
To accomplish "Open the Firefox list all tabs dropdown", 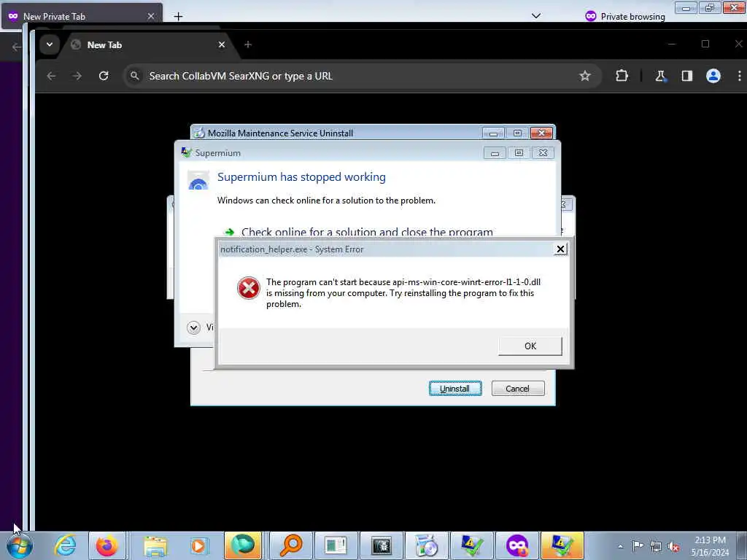I will point(536,16).
